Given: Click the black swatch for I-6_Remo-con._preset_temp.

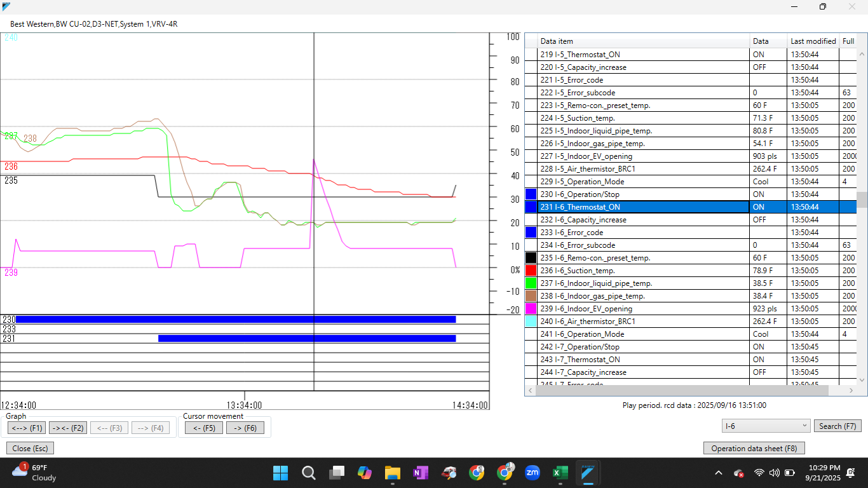Looking at the screenshot, I should (531, 257).
